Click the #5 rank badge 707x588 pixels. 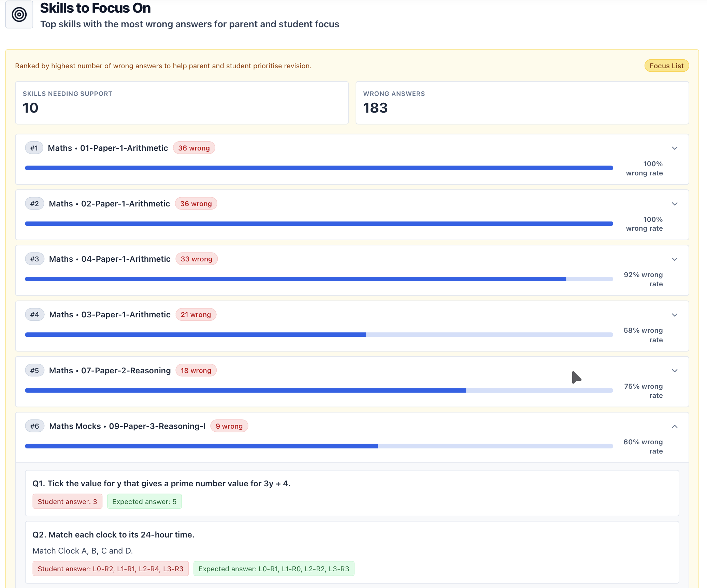(34, 371)
